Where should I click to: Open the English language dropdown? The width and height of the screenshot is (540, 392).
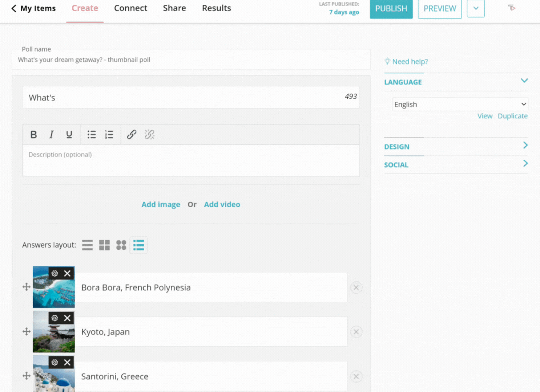click(x=460, y=104)
